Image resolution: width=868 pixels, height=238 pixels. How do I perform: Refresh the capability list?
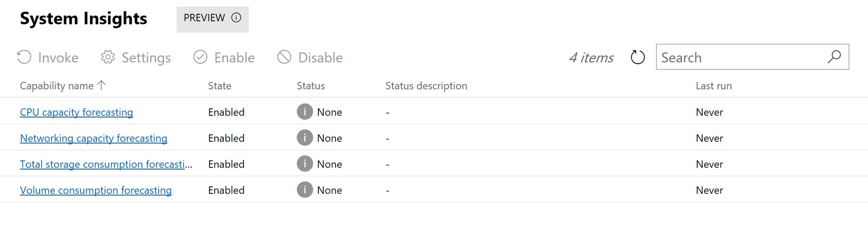pyautogui.click(x=638, y=57)
